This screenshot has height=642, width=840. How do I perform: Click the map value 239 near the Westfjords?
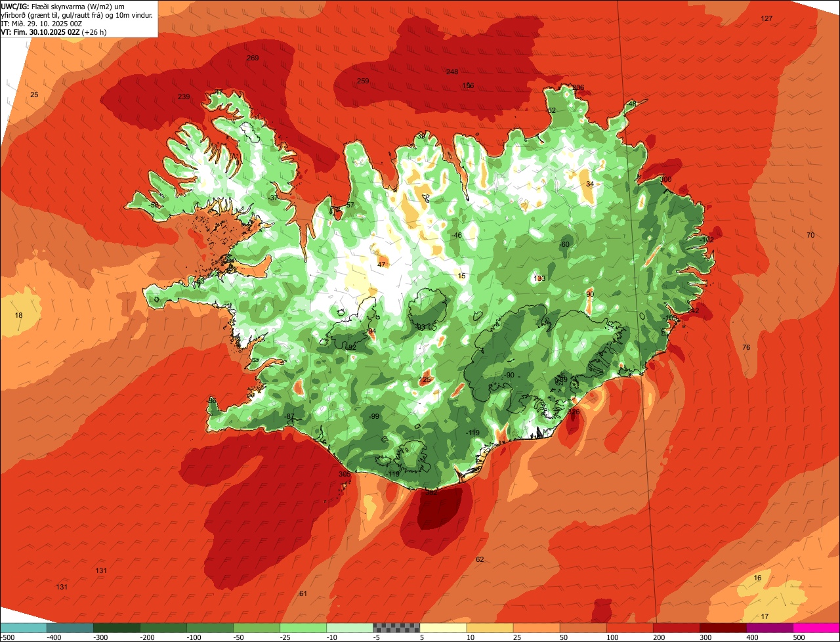(x=184, y=96)
